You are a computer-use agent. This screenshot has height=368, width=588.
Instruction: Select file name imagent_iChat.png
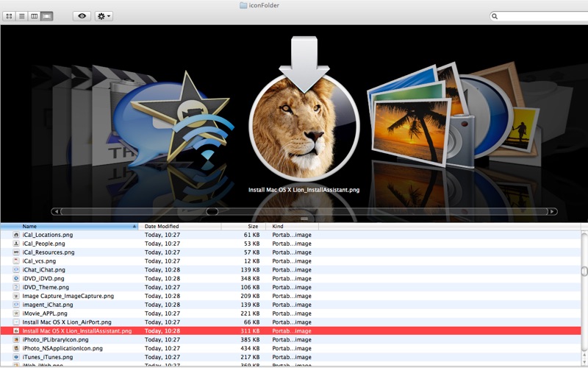[x=48, y=305]
